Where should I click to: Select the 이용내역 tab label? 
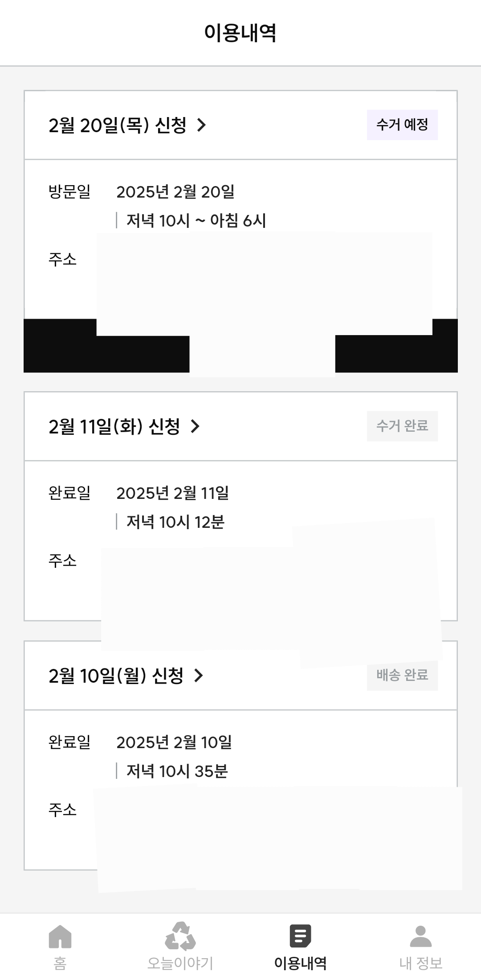[x=300, y=964]
